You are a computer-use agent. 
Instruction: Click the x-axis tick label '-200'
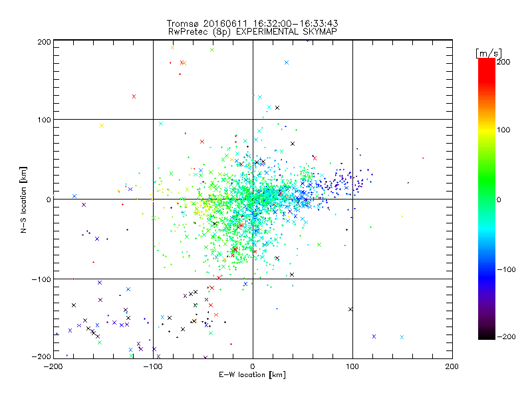coord(53,366)
